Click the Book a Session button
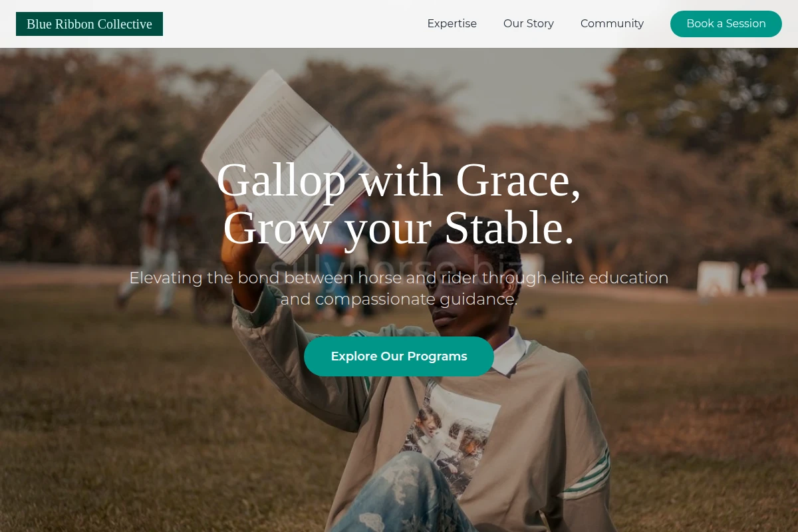 pyautogui.click(x=726, y=24)
